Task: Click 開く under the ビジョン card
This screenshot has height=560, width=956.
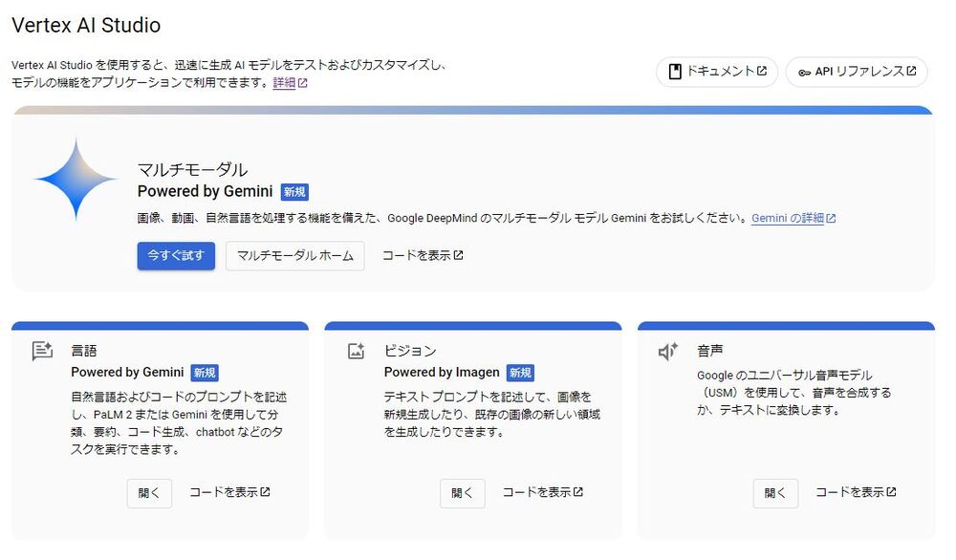Action: tap(463, 493)
